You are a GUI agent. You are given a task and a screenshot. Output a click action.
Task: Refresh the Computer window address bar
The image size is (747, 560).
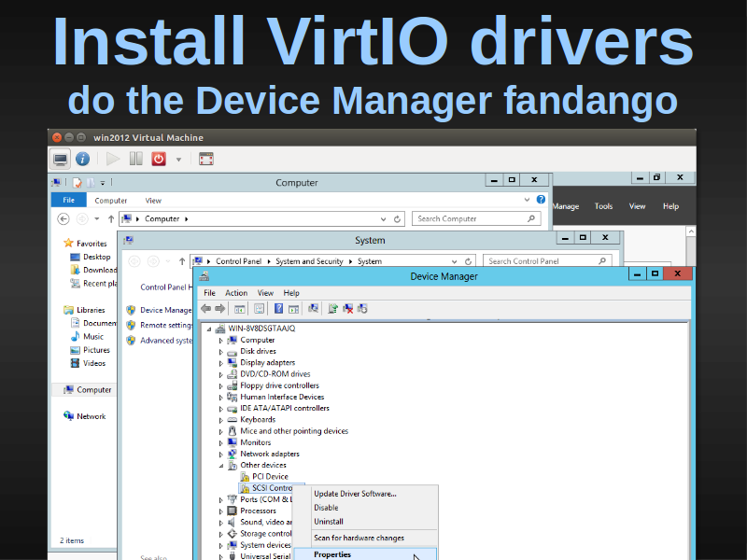click(397, 219)
